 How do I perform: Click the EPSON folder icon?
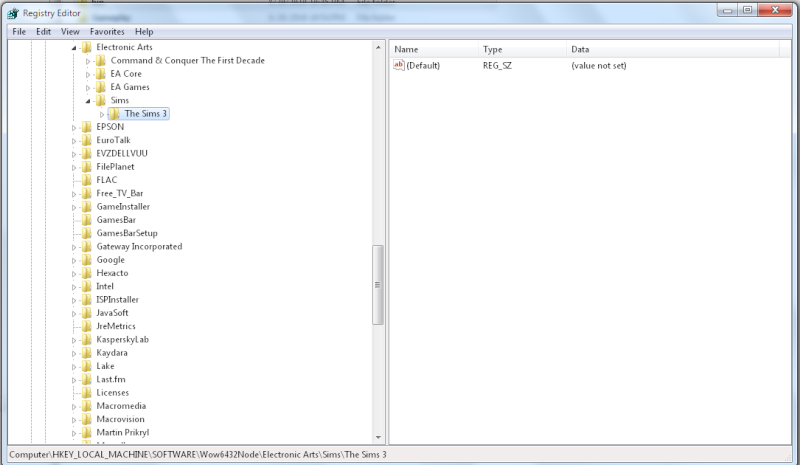pos(87,127)
